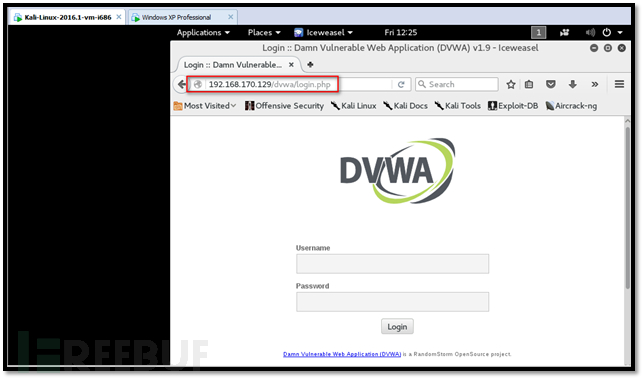
Task: Open the Kali Docs bookmark
Action: click(x=405, y=106)
